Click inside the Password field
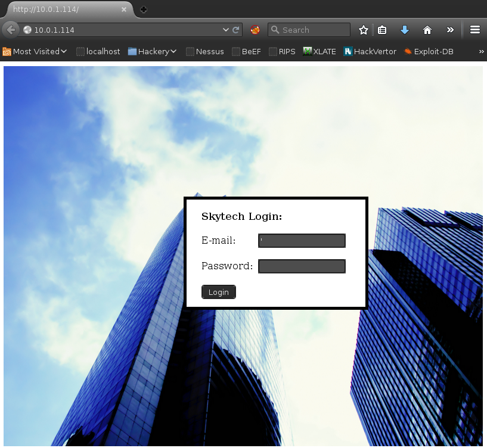 pyautogui.click(x=301, y=266)
